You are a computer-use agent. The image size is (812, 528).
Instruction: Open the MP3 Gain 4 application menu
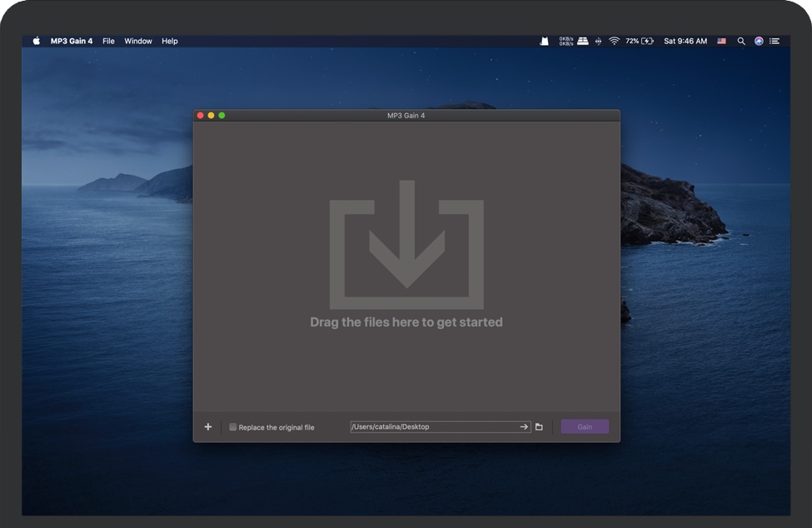72,41
